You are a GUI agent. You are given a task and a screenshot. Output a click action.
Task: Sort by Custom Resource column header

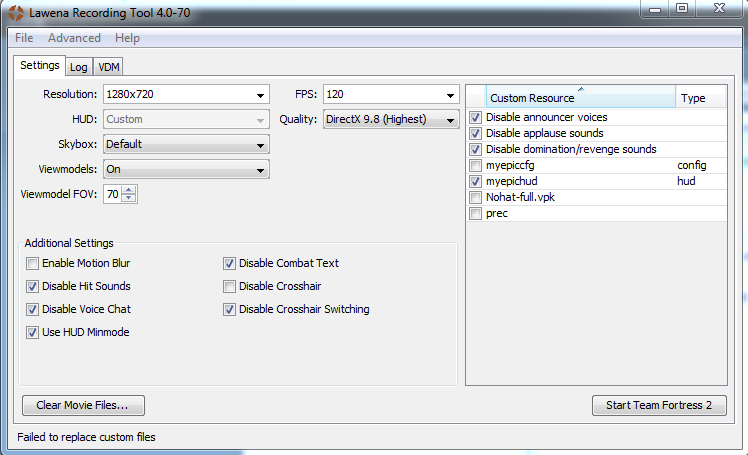click(581, 97)
